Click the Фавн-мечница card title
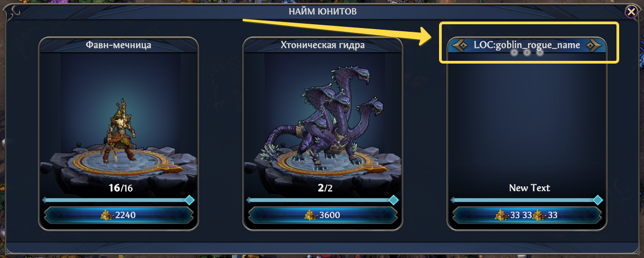This screenshot has width=644, height=258. (x=118, y=45)
